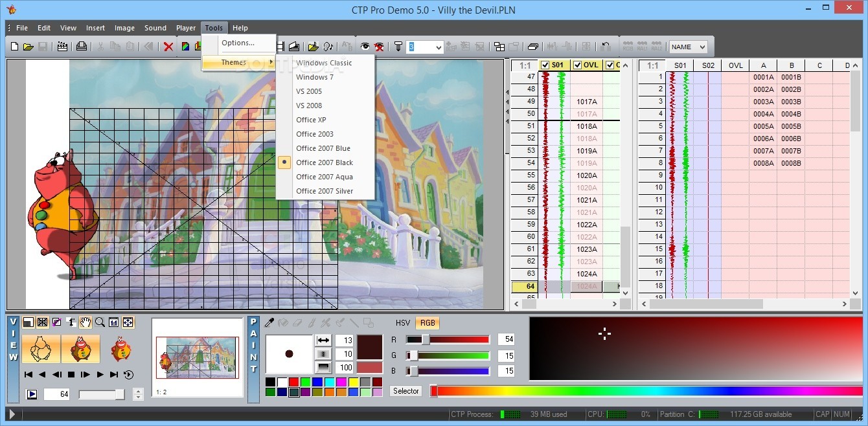Click the 1:1 zoom icon in View panel

pos(114,322)
